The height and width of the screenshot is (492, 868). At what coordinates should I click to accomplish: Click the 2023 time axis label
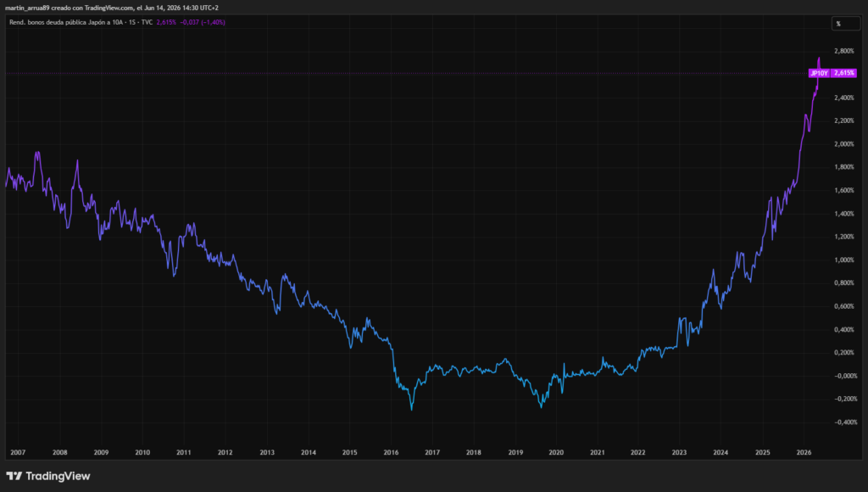click(679, 453)
